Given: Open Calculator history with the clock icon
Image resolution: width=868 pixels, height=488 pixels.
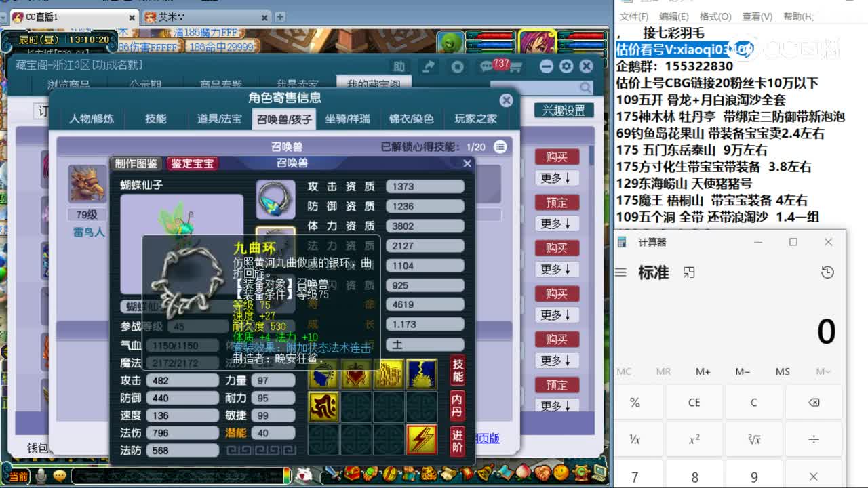Looking at the screenshot, I should click(x=827, y=272).
